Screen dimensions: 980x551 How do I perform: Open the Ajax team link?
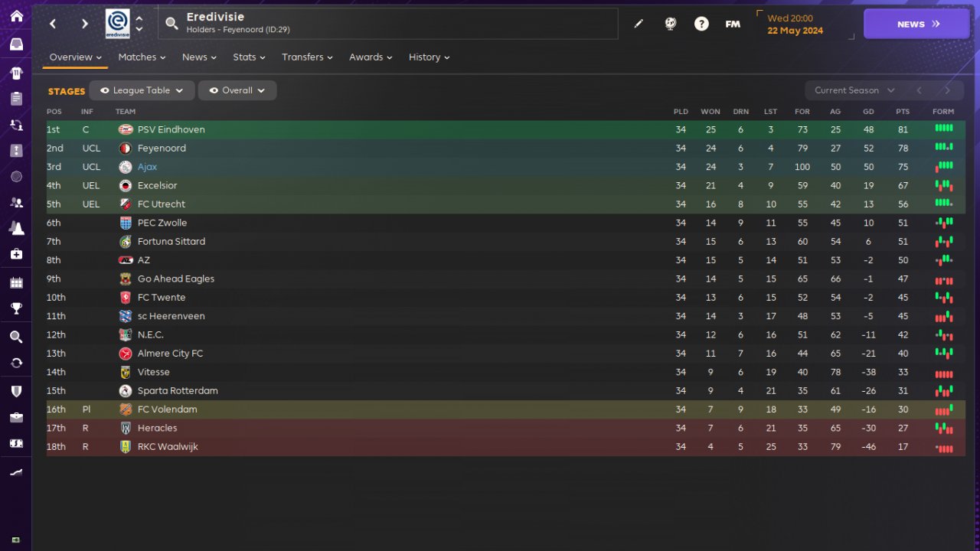(147, 167)
